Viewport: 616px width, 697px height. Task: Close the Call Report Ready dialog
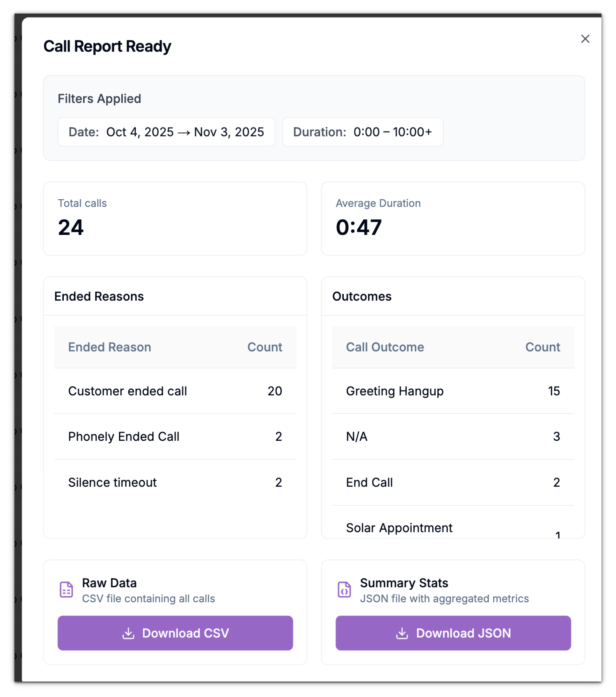pyautogui.click(x=585, y=38)
